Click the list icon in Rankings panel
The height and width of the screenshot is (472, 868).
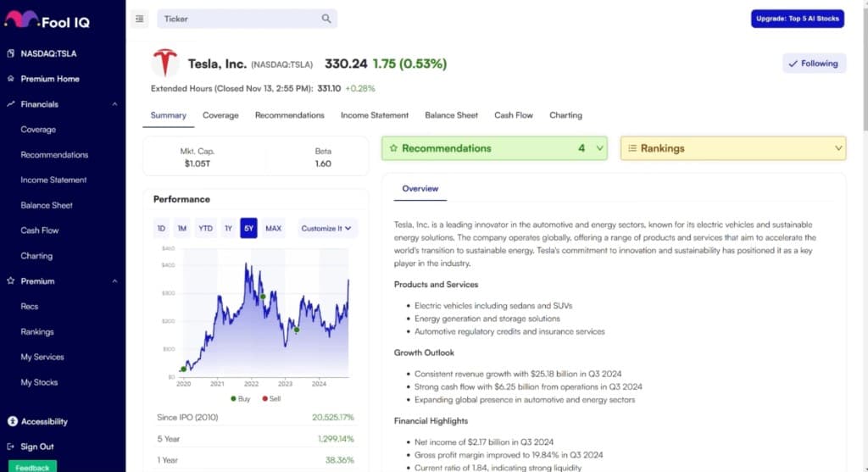pos(632,148)
